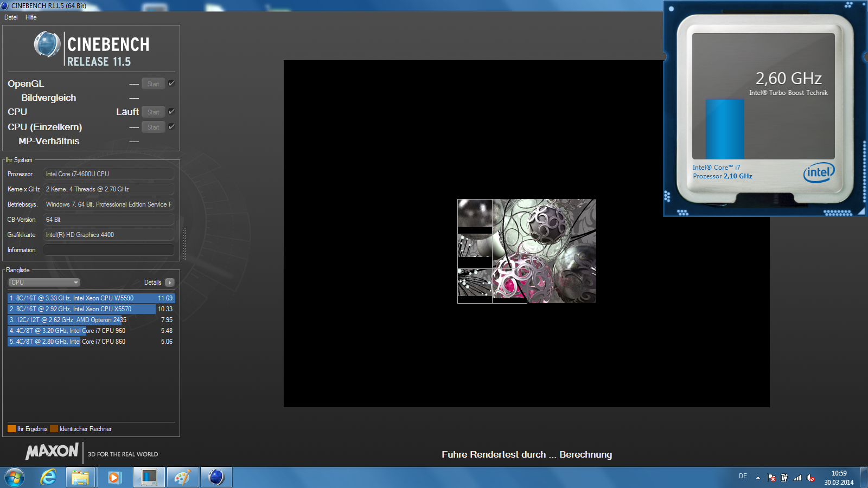This screenshot has height=488, width=868.
Task: Click the Ihr Ergebnis orange swatch
Action: pyautogui.click(x=11, y=429)
